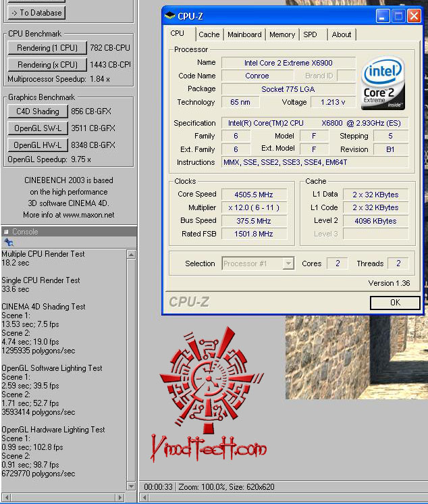Screen dimensions: 428x504
Task: Click the Rated FSB value 1501.8 MHz
Action: [x=254, y=234]
